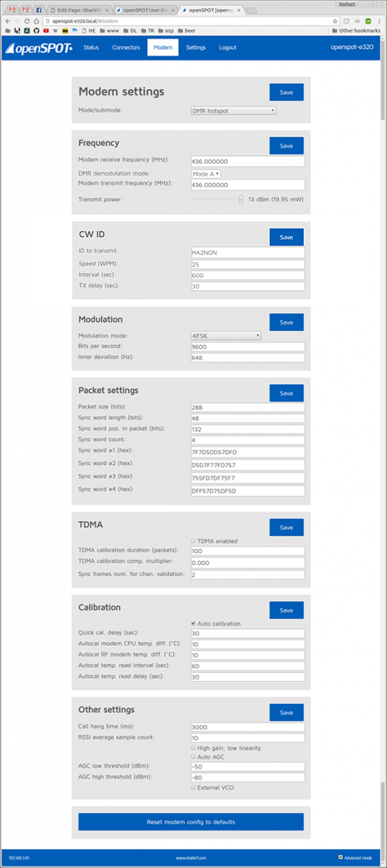Click the Modem receive frequency field

coord(248,161)
